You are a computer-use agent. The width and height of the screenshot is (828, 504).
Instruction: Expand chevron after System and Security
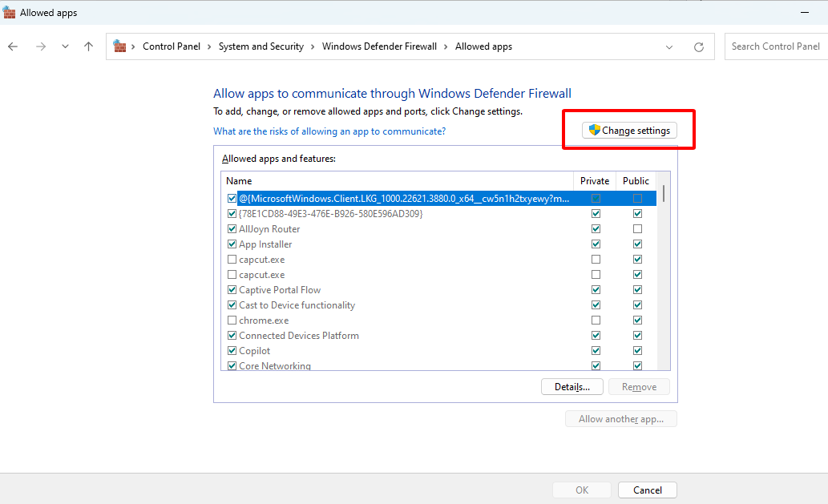point(313,47)
